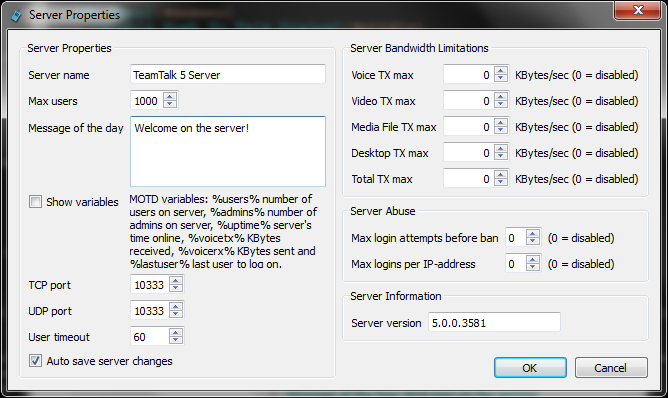Click the User timeout value field
Screen dimensions: 668x398
[150, 336]
